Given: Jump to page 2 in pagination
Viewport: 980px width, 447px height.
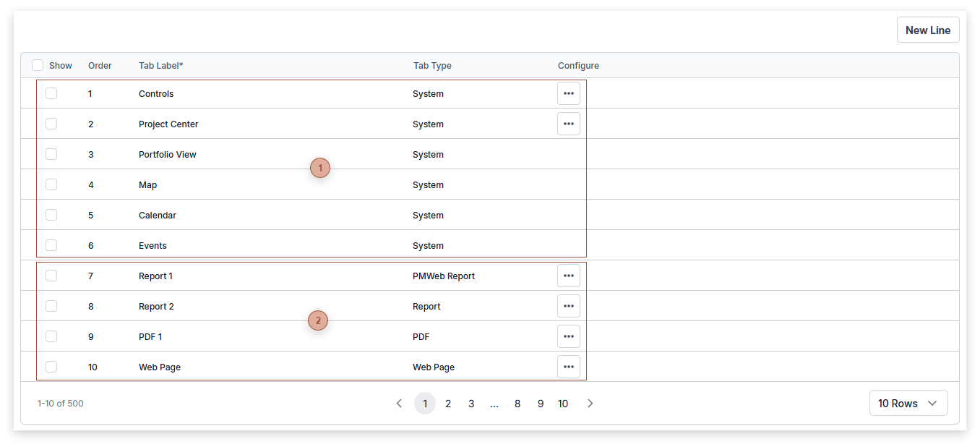Looking at the screenshot, I should click(448, 404).
